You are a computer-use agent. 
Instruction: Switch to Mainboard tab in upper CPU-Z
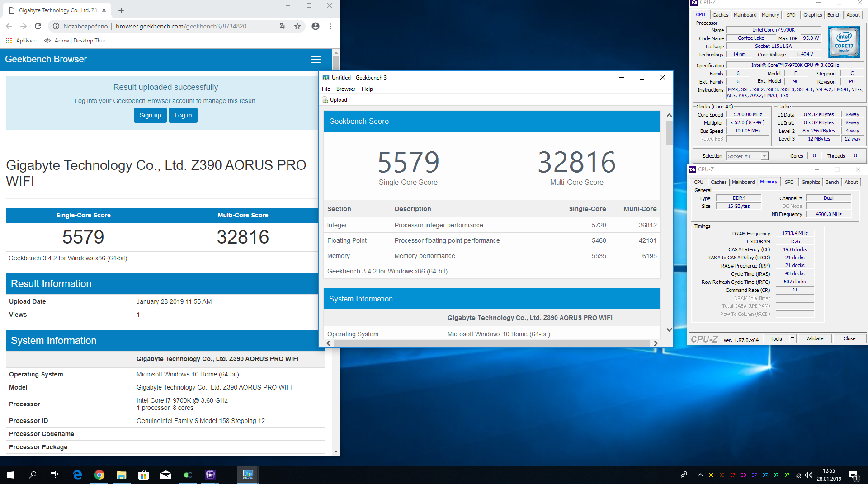click(745, 15)
